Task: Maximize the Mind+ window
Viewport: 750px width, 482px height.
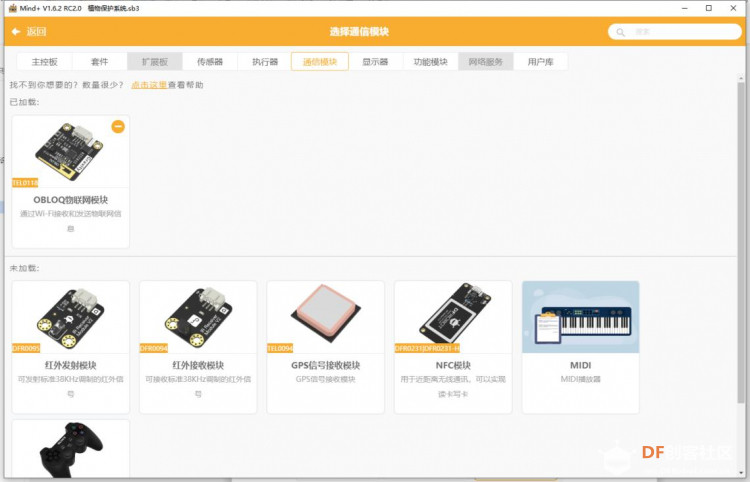Action: [709, 8]
